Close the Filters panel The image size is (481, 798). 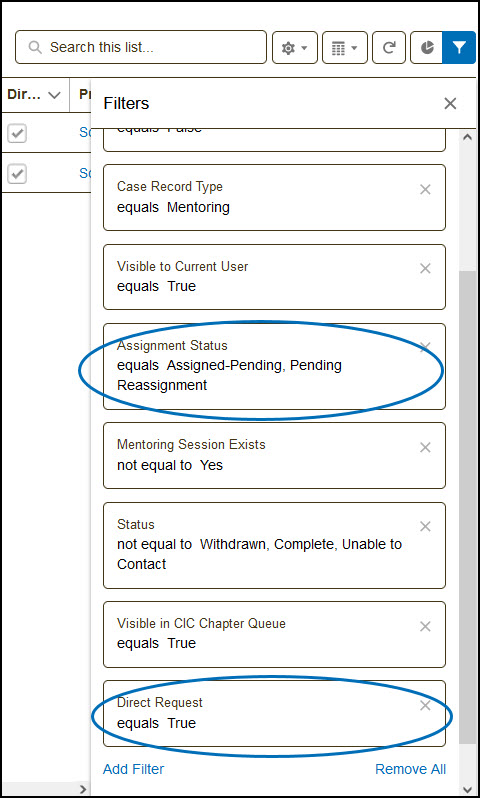450,104
